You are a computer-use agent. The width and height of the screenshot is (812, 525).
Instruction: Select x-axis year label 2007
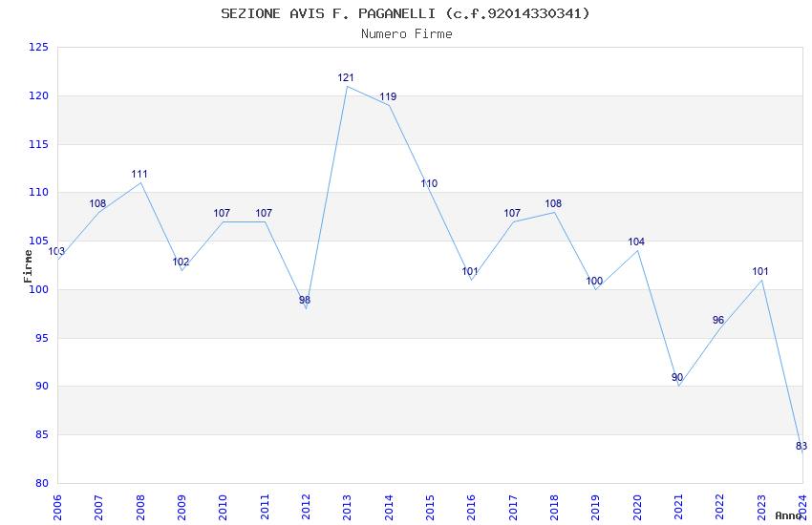(99, 507)
